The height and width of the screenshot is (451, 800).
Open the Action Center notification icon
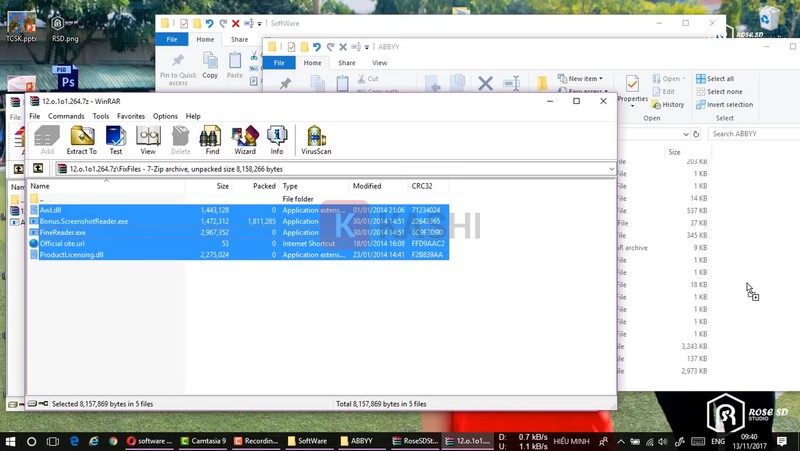coord(782,441)
